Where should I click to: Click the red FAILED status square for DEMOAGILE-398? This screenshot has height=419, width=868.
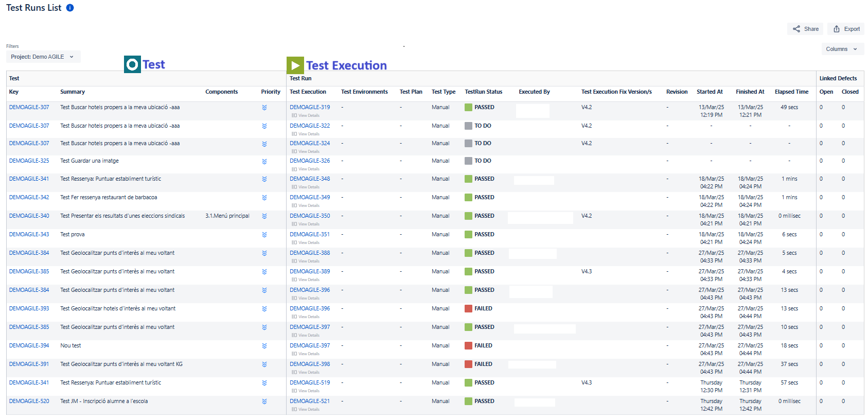468,364
